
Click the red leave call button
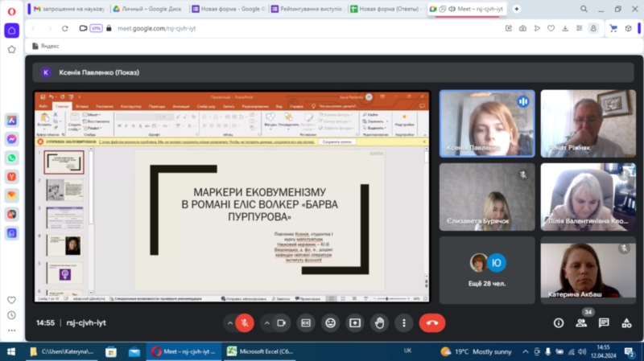click(432, 322)
